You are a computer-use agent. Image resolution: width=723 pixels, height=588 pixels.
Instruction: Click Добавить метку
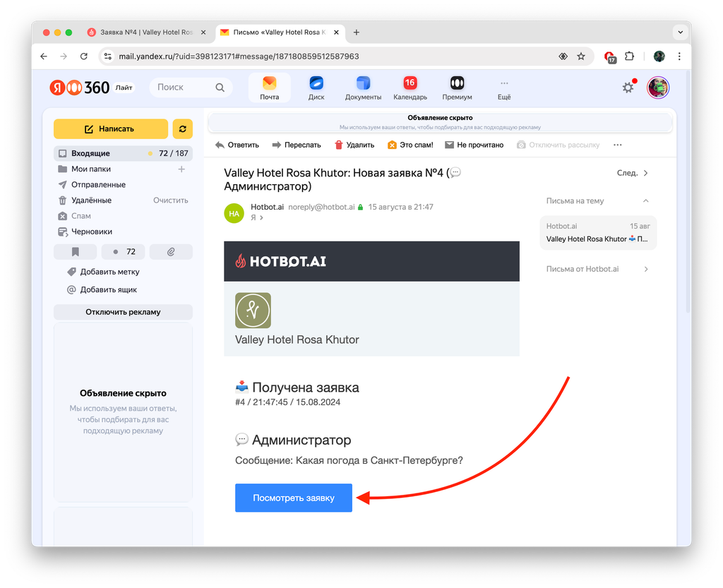pyautogui.click(x=103, y=272)
